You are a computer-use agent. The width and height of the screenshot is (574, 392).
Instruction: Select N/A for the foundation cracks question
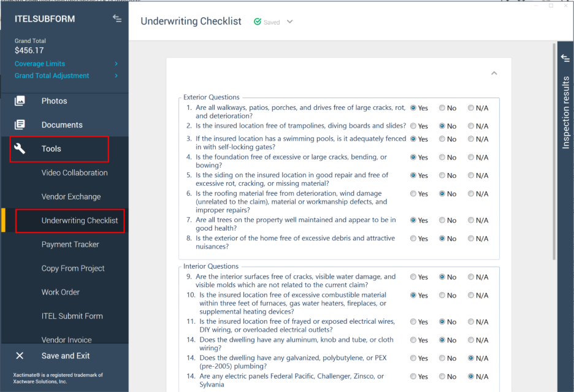[x=471, y=157]
